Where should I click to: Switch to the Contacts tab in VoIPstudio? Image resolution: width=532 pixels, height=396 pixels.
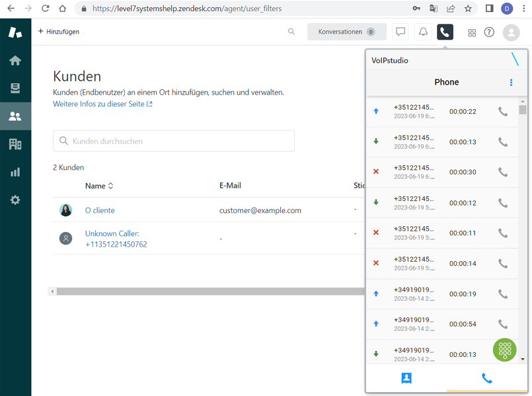406,378
